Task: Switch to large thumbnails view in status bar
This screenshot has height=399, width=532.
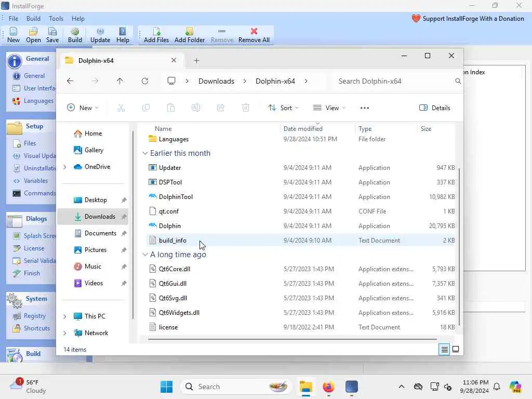Action: pyautogui.click(x=456, y=349)
